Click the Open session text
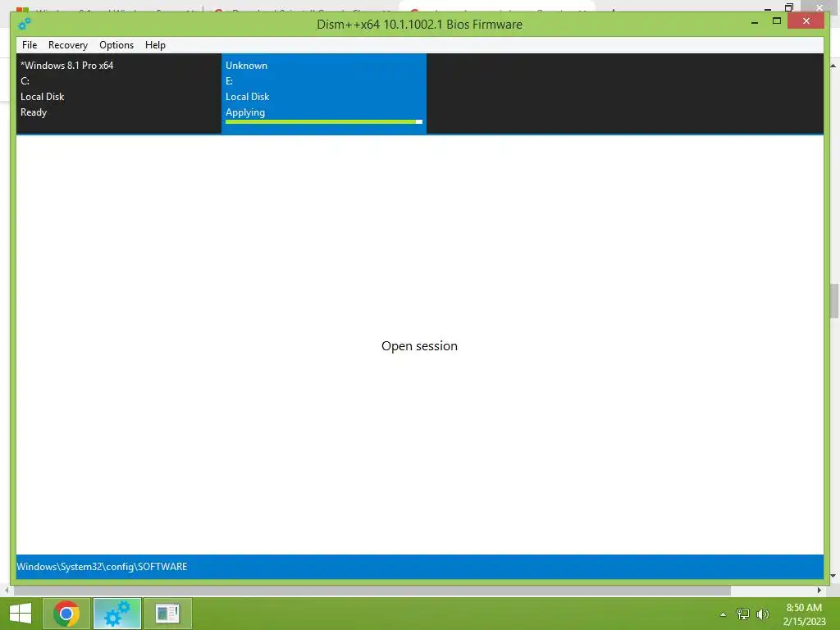This screenshot has width=840, height=630. coord(419,346)
